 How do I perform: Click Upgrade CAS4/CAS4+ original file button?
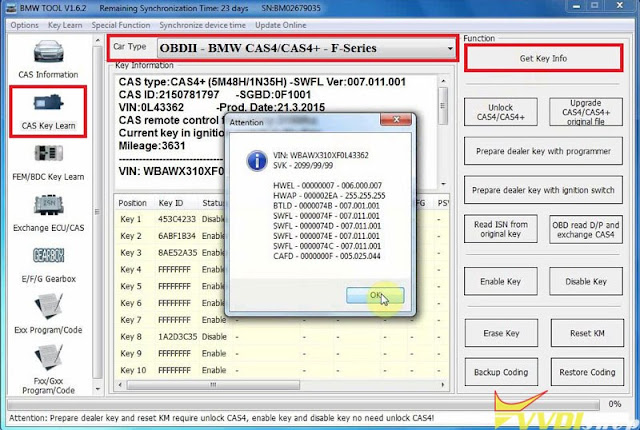(x=586, y=112)
